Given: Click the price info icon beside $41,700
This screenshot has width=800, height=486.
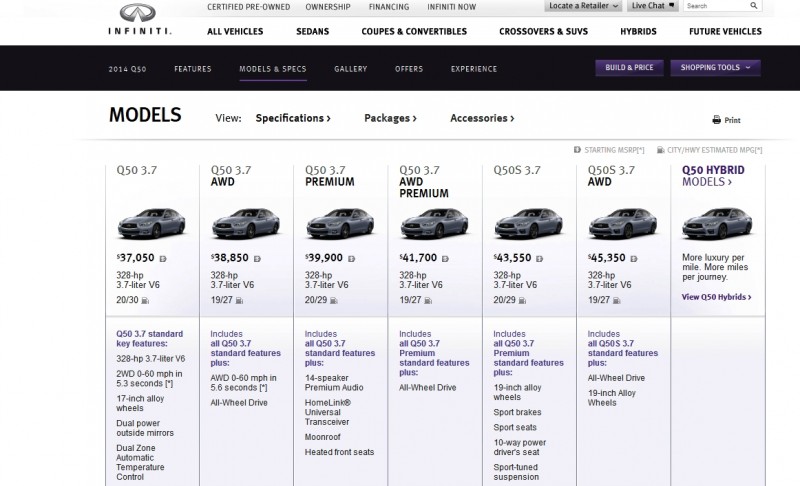Looking at the screenshot, I should 445,259.
